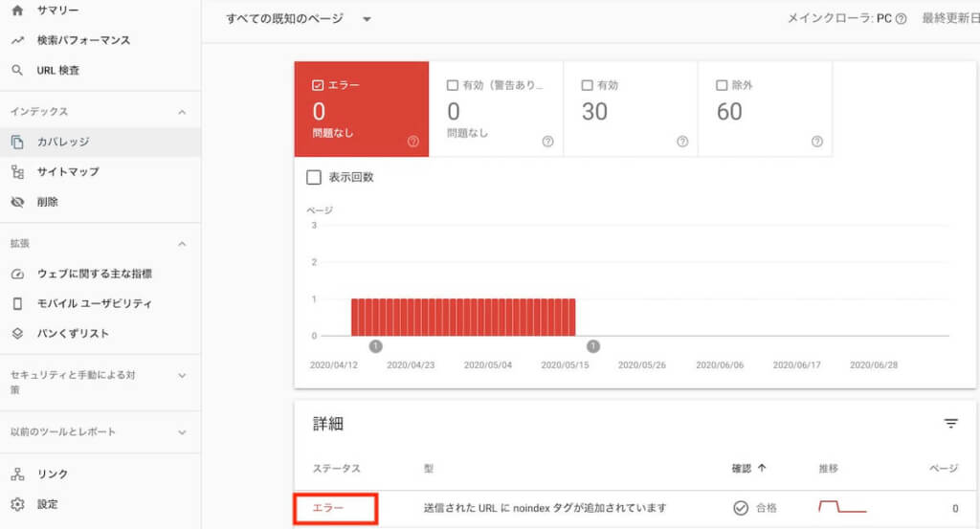Sort by the 確認 column arrow
This screenshot has width=980, height=529.
pos(762,468)
